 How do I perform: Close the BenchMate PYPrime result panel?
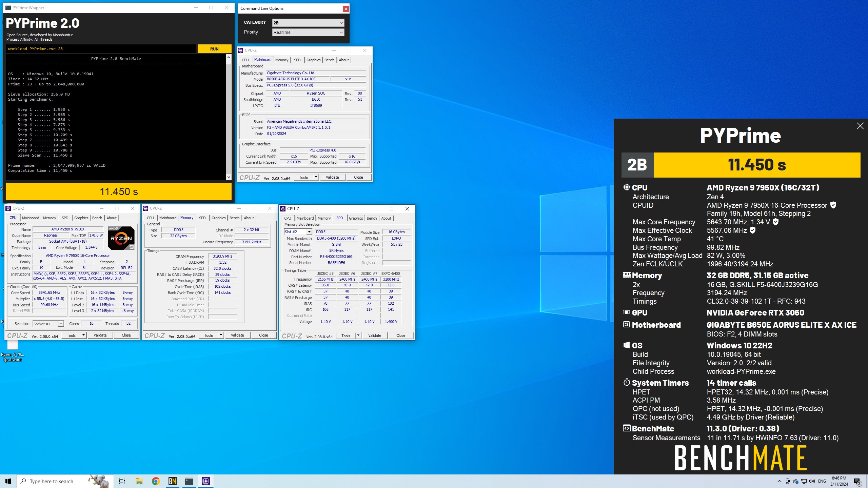(860, 126)
